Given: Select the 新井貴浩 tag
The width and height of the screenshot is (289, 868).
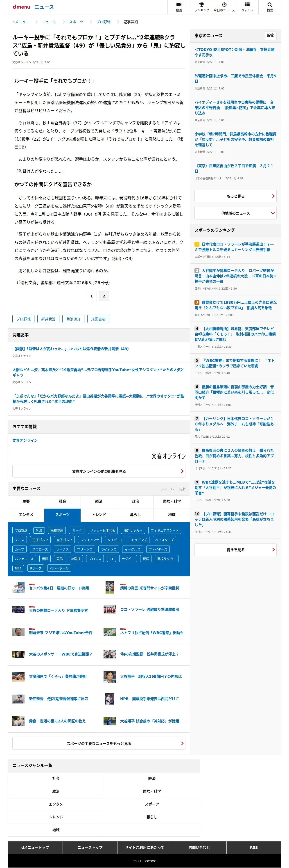Looking at the screenshot, I should point(48,319).
